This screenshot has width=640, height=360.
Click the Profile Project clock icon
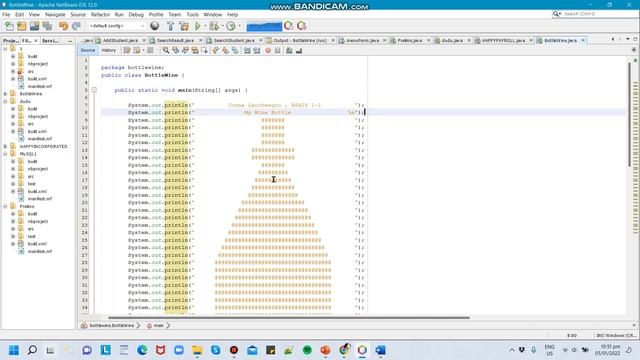pyautogui.click(x=231, y=26)
